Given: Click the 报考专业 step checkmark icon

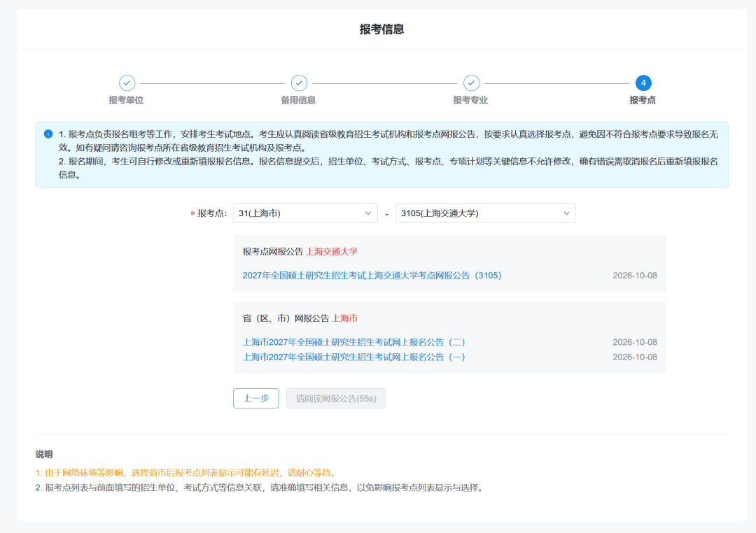Looking at the screenshot, I should point(471,83).
